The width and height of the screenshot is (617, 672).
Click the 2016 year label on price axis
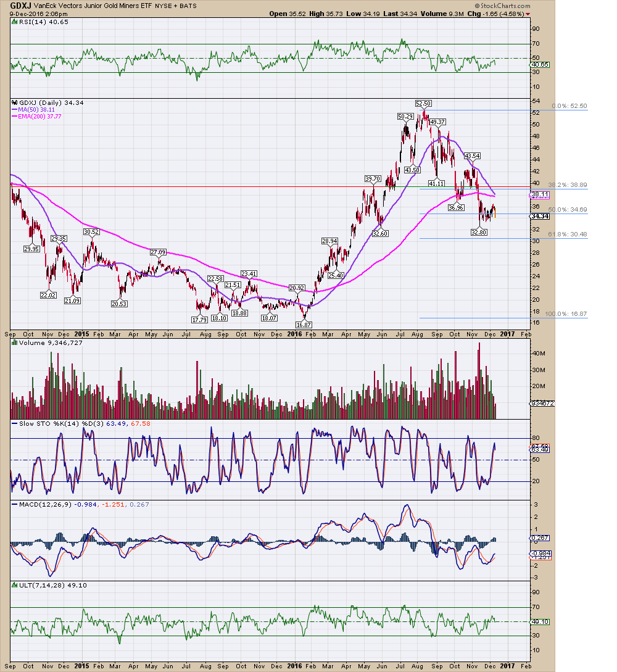click(294, 334)
